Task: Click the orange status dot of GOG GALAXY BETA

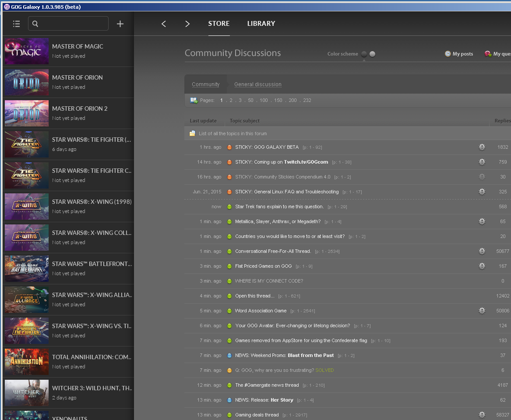Action: [229, 147]
